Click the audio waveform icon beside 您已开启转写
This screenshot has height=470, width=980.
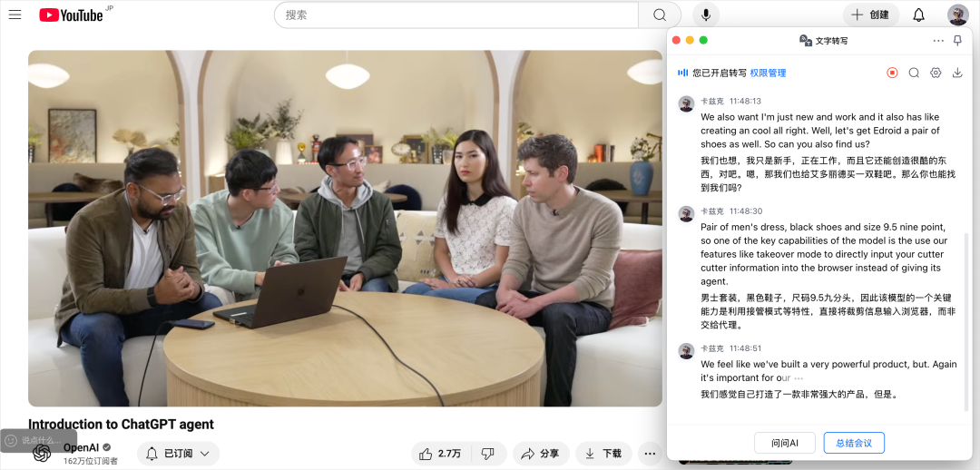coord(683,73)
